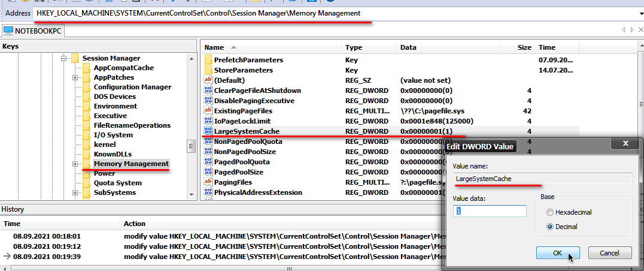Click the data cell 0x0001e848(125000)
644x271 pixels.
[437, 121]
